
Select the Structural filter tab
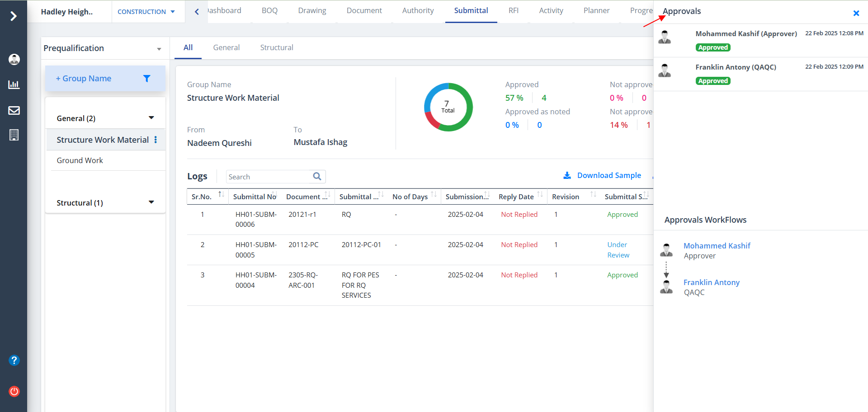(x=276, y=47)
